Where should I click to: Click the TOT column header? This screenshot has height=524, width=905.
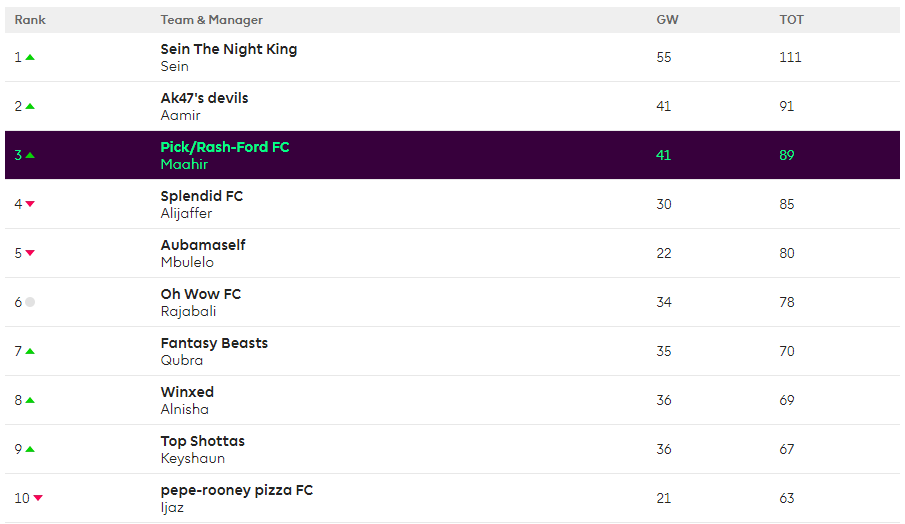click(791, 20)
